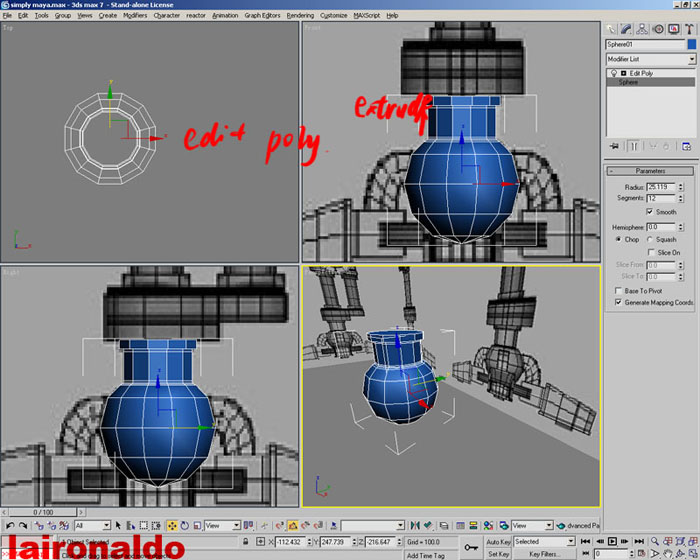Switch to the Hierarchy panel tab

[643, 28]
